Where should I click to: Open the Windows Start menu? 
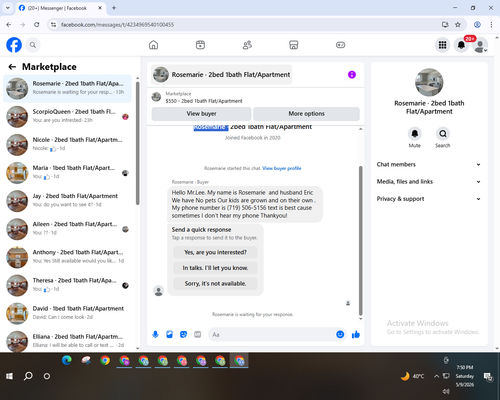tap(9, 376)
